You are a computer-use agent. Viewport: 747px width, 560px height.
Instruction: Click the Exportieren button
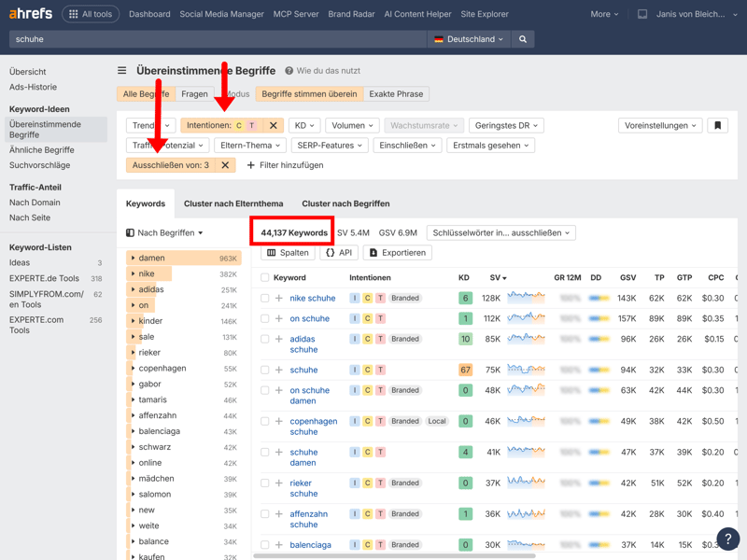397,253
